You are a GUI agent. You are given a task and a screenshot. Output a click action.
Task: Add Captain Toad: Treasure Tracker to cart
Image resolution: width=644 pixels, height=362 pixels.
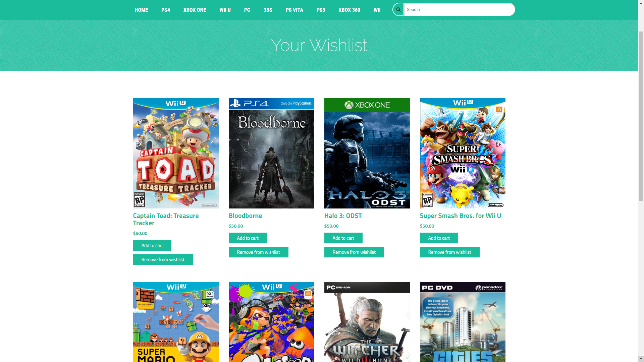pyautogui.click(x=152, y=245)
